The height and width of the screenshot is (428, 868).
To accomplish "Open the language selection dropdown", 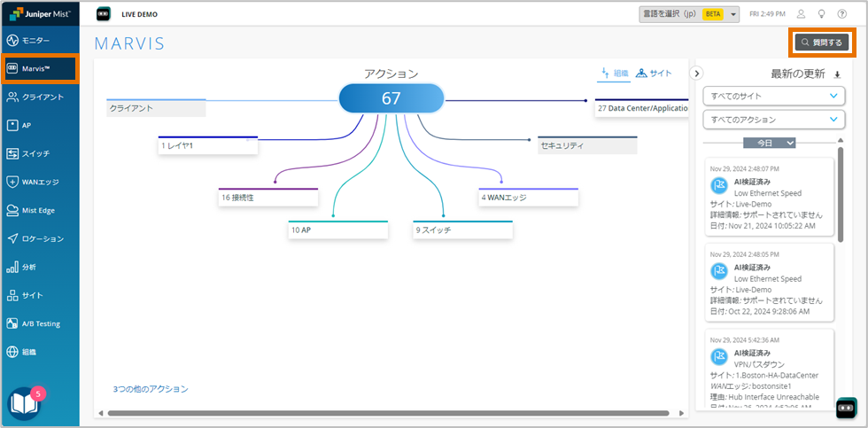I will pyautogui.click(x=689, y=14).
